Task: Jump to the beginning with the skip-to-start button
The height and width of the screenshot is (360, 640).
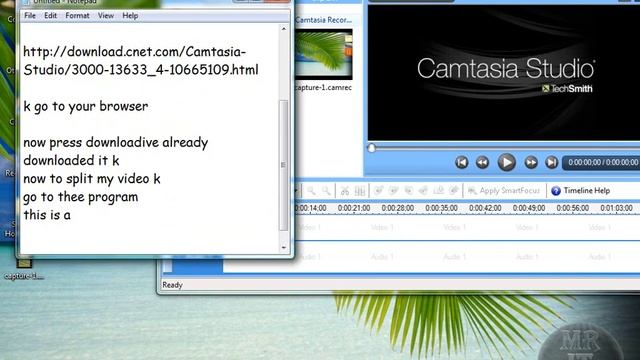Action: click(462, 162)
